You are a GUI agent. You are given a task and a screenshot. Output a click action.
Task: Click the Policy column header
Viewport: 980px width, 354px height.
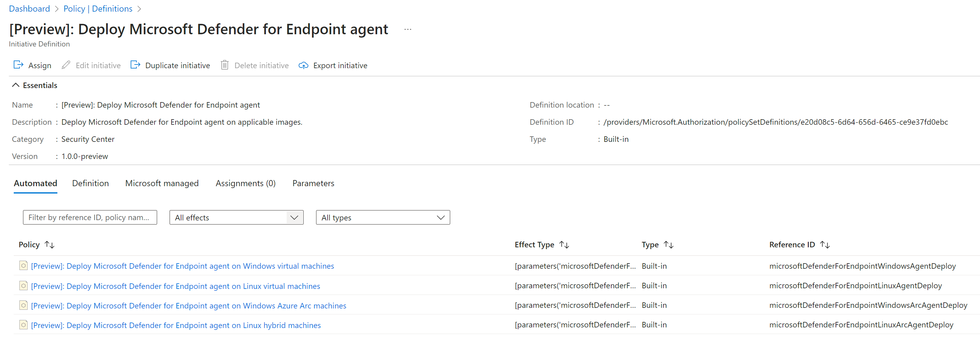(29, 245)
